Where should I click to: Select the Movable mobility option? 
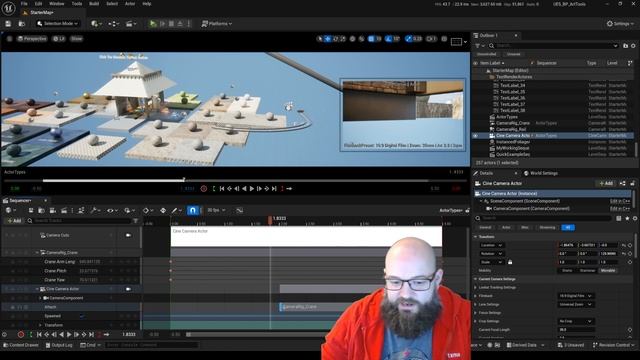[x=608, y=271]
